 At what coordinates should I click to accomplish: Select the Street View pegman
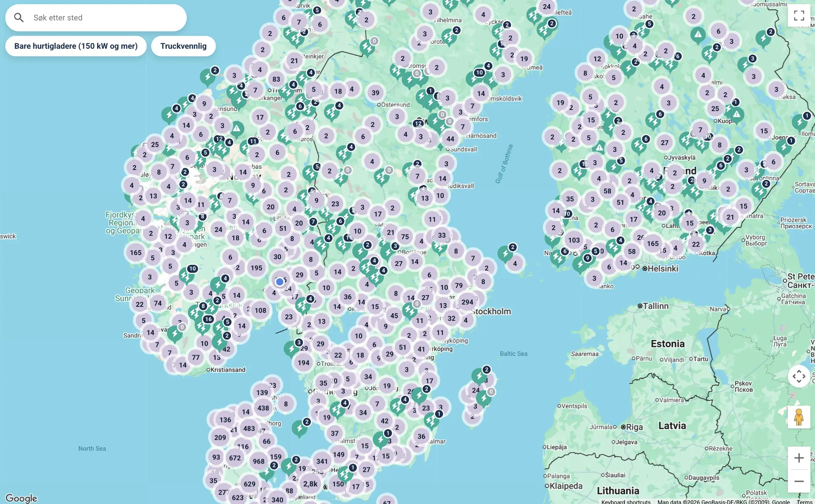[x=799, y=417]
